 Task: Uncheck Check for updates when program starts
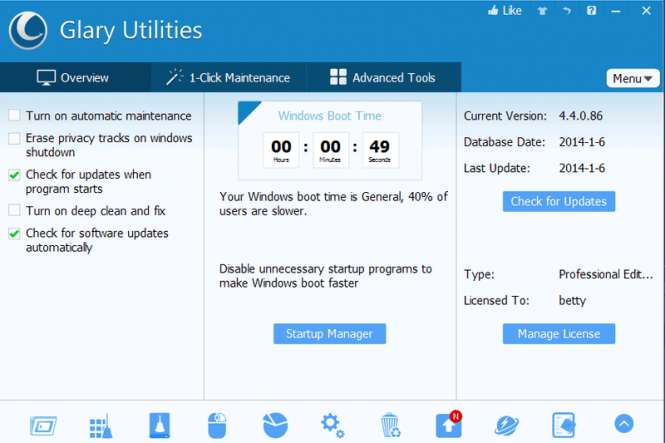[14, 175]
